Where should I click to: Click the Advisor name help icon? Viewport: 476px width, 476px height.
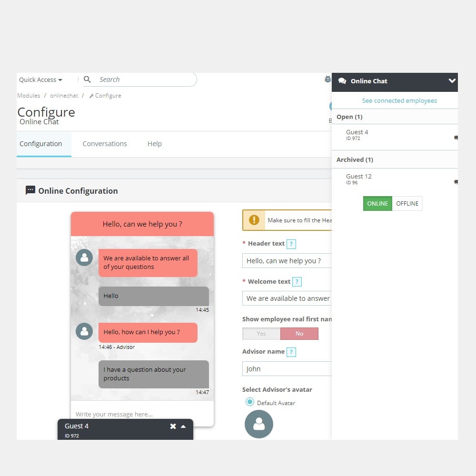pos(291,352)
